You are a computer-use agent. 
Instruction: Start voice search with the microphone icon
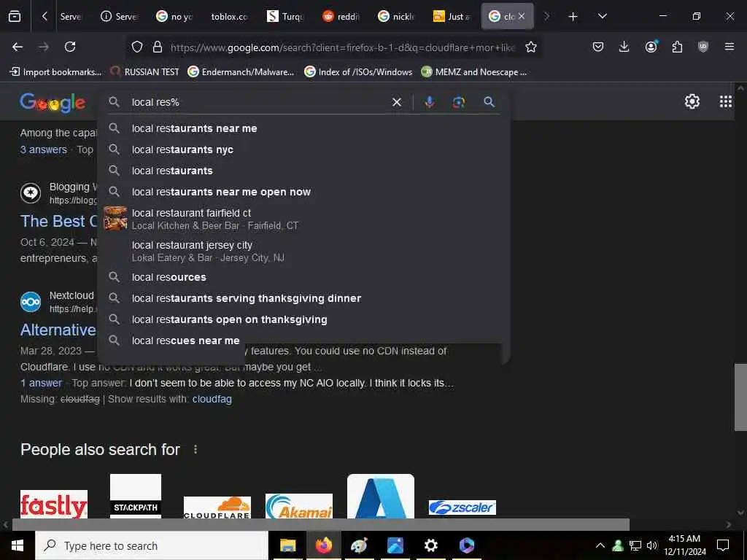pyautogui.click(x=429, y=102)
